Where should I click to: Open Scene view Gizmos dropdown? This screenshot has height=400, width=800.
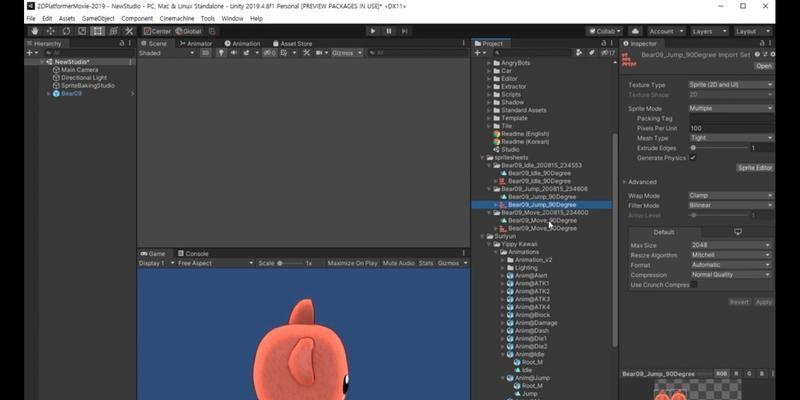pos(347,53)
